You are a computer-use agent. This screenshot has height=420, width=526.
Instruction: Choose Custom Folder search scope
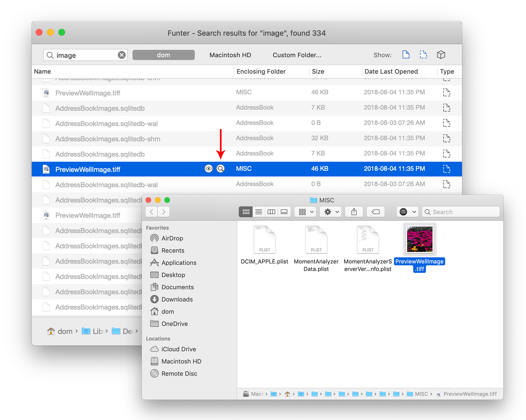[296, 55]
